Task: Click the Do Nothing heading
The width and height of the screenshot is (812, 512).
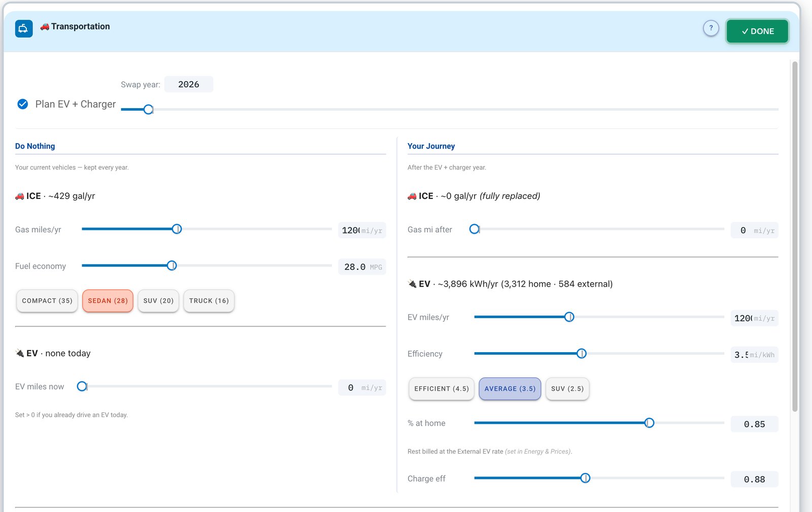Action: (35, 146)
